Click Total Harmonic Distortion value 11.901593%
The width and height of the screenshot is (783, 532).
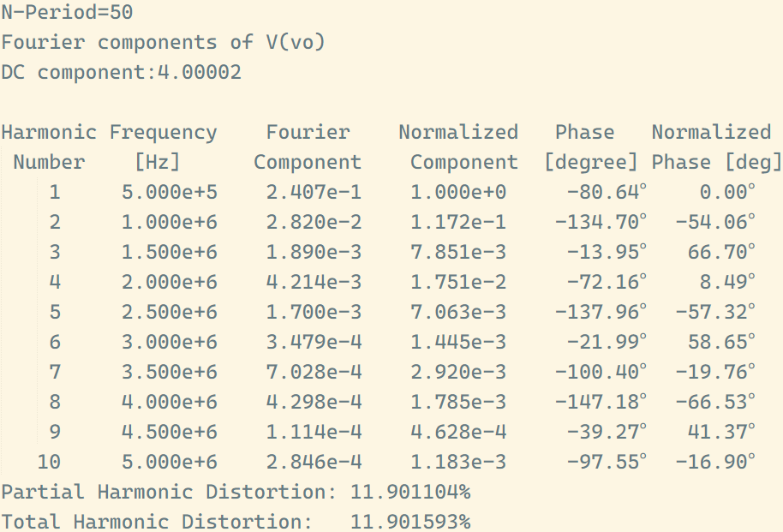pos(410,522)
